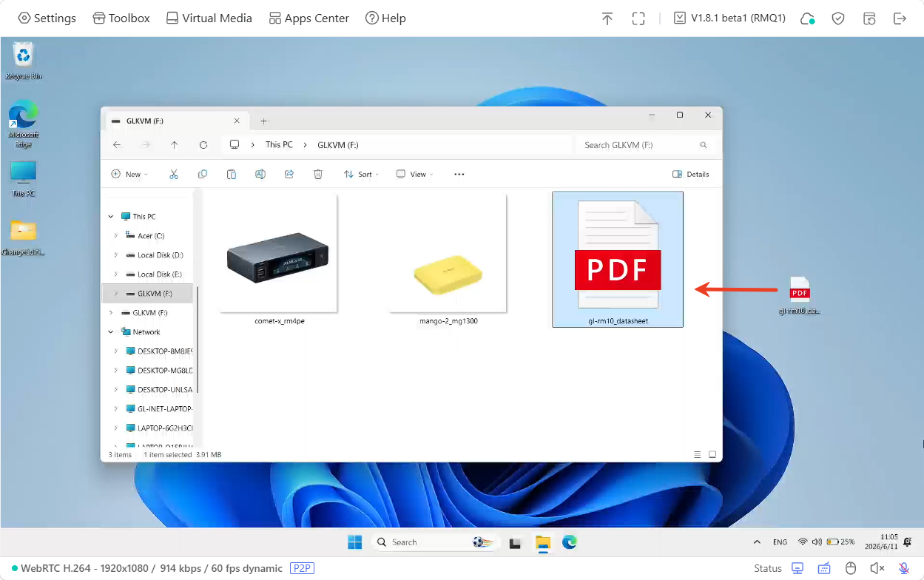The width and height of the screenshot is (924, 580).
Task: Open the Help menu
Action: [x=385, y=18]
